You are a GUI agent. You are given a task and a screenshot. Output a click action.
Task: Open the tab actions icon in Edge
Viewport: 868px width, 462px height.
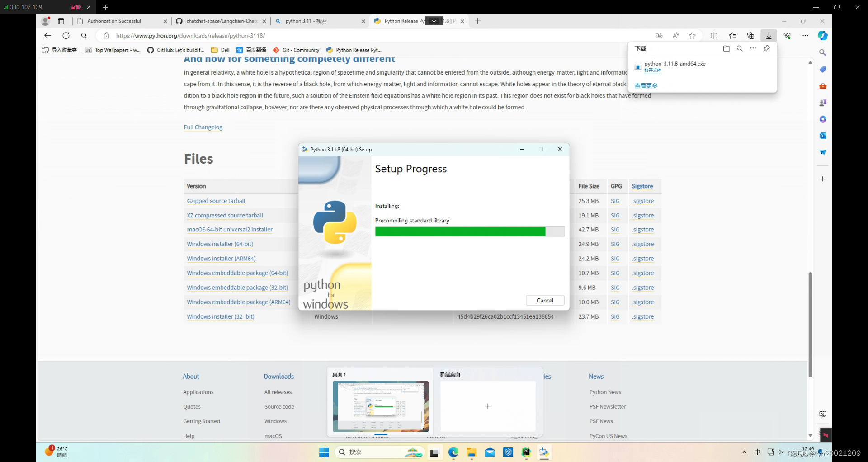pyautogui.click(x=61, y=21)
